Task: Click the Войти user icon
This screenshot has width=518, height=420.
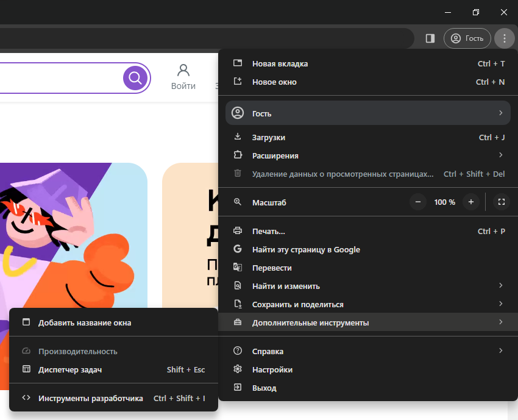Action: pyautogui.click(x=183, y=70)
